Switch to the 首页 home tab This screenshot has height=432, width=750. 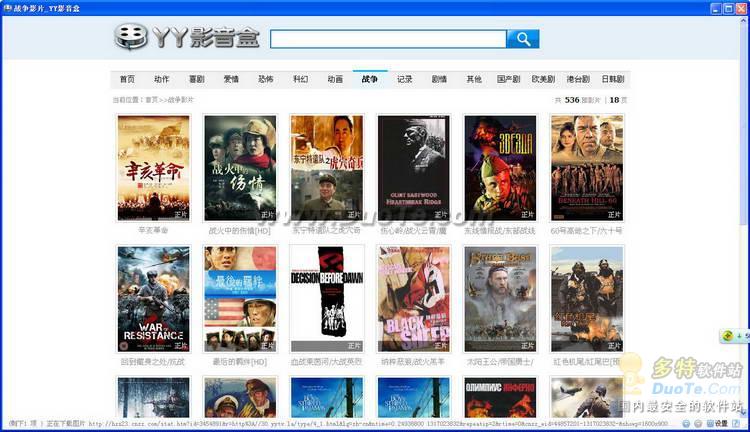[x=127, y=79]
